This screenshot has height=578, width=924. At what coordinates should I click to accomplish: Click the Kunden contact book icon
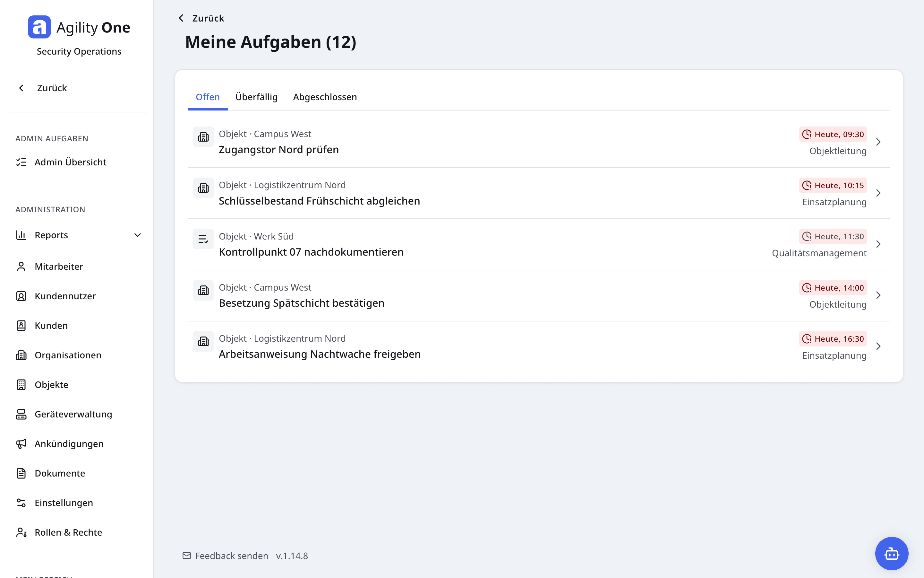pos(21,325)
